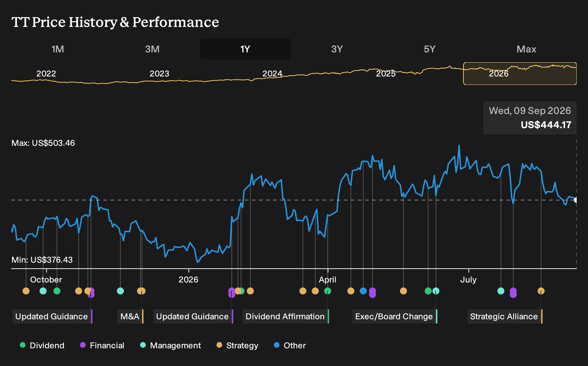Toggle the Dividend legend filter
This screenshot has height=366, width=588.
pos(42,345)
